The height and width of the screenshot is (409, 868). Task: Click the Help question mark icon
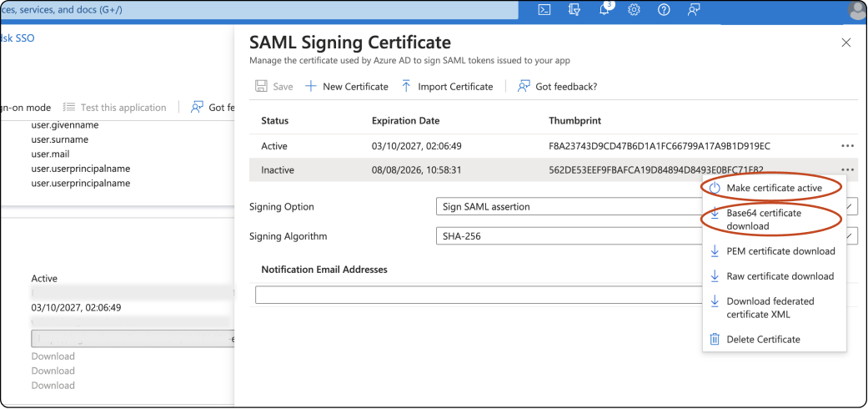(x=664, y=10)
